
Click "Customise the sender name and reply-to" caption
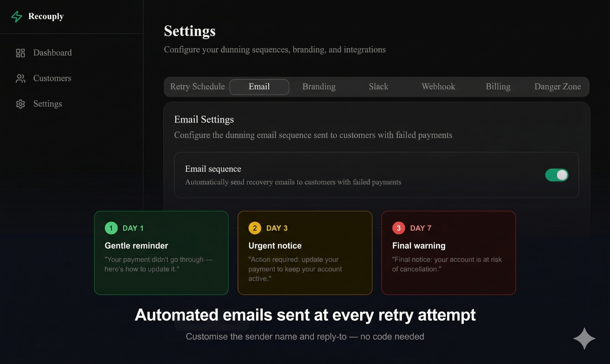(305, 336)
